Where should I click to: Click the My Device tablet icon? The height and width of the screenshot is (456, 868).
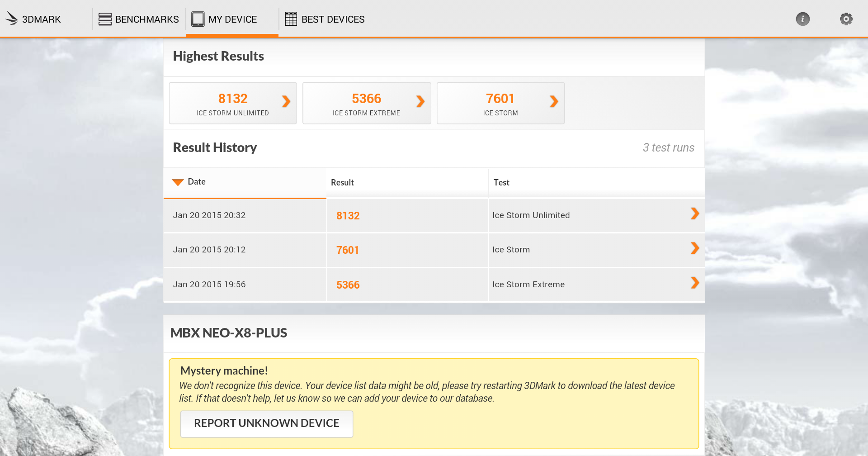198,19
